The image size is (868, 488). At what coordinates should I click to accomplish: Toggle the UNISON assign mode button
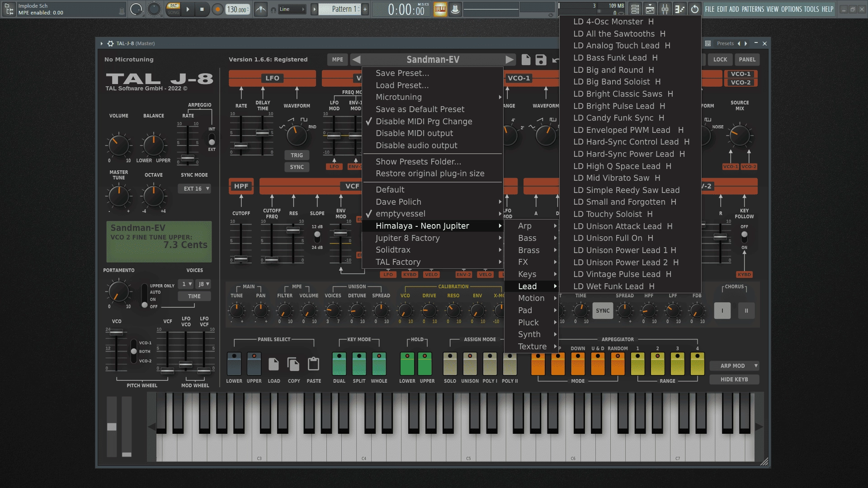(x=470, y=364)
